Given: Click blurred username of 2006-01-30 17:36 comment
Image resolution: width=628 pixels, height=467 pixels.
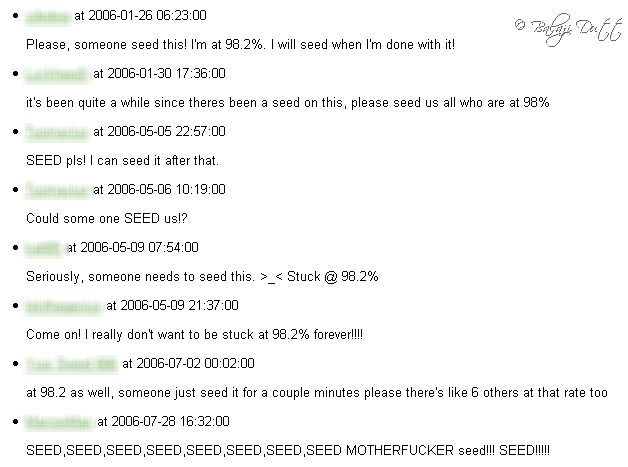Looking at the screenshot, I should click(56, 74).
